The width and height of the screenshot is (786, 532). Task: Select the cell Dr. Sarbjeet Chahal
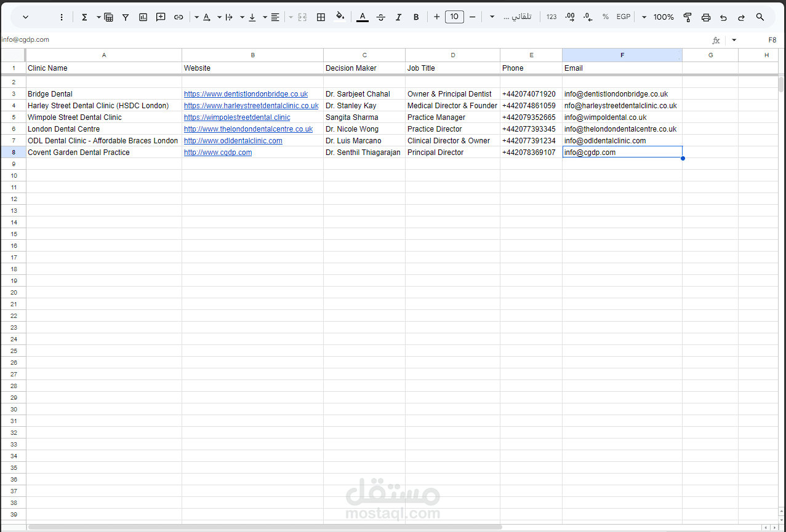[x=364, y=94]
